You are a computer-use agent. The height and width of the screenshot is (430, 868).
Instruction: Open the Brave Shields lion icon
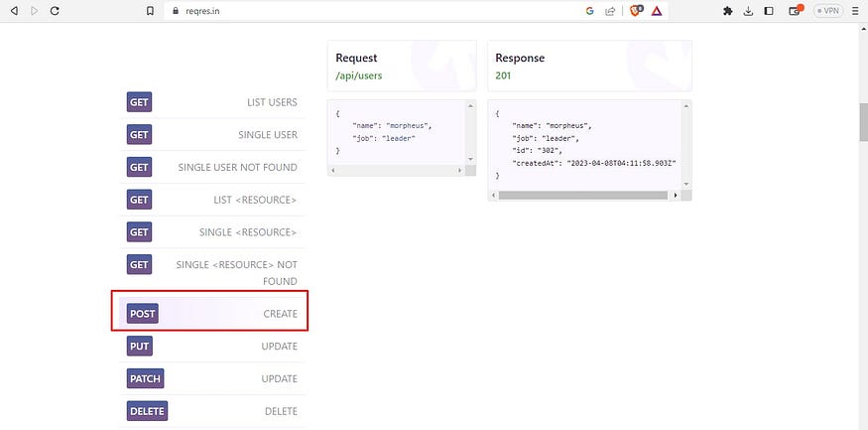[x=636, y=11]
